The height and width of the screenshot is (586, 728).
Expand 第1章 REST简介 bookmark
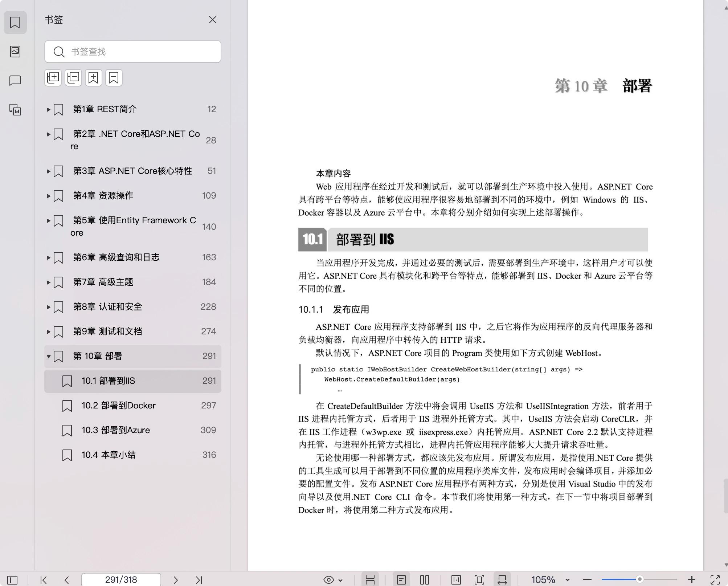click(49, 109)
